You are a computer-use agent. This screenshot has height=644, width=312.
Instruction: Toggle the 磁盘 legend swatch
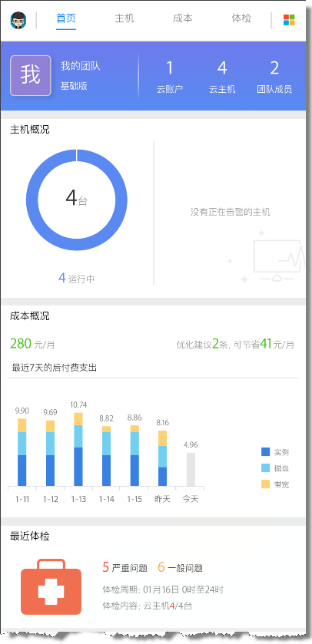tap(266, 468)
